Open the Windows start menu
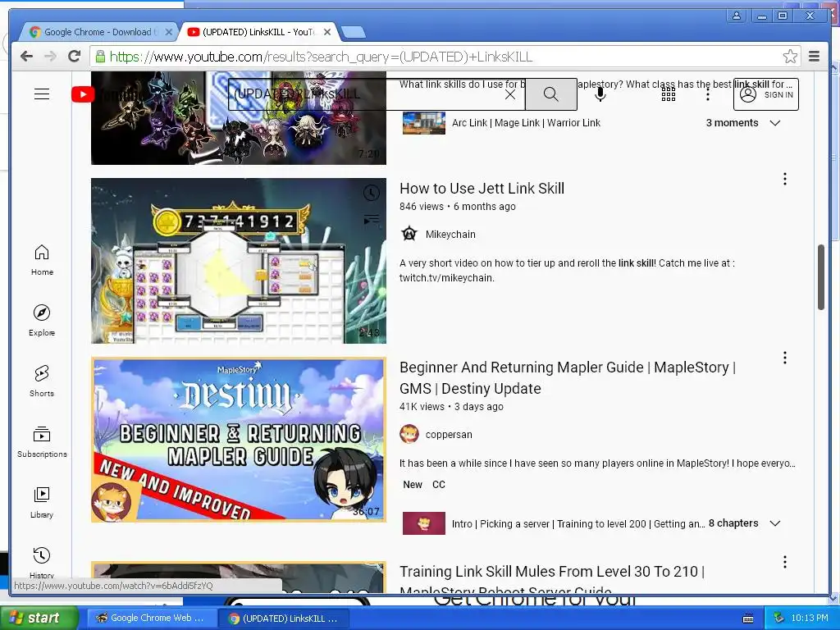840x630 pixels. click(39, 618)
